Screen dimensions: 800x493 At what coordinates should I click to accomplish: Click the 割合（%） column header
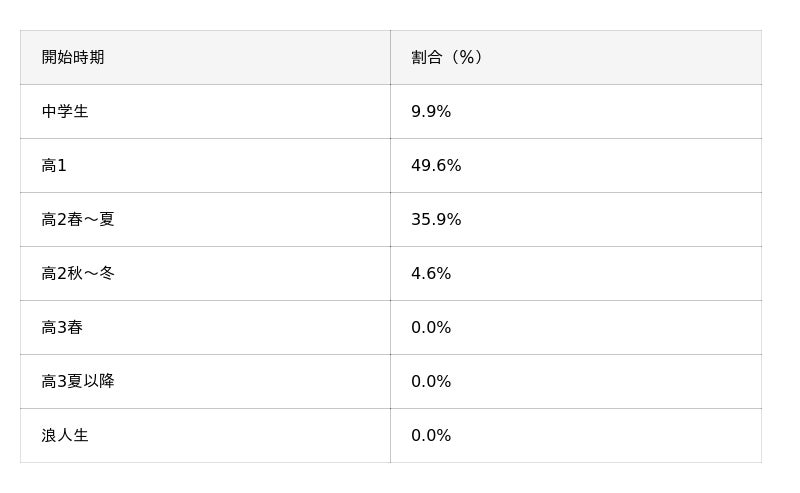click(x=447, y=58)
